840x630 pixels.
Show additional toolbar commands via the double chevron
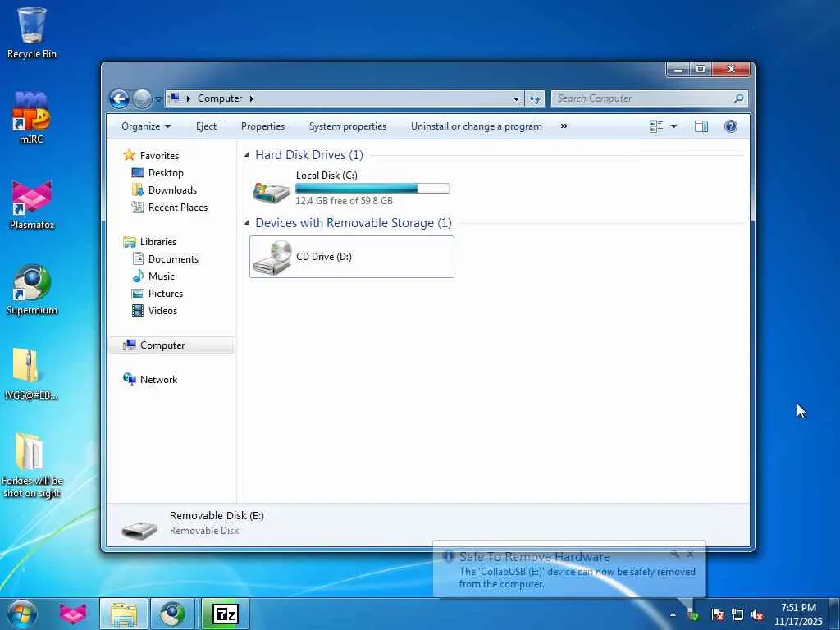(x=564, y=126)
